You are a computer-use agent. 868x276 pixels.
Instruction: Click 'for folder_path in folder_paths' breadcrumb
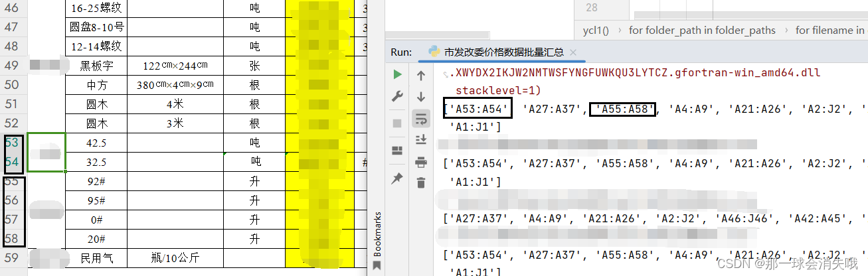pyautogui.click(x=702, y=30)
